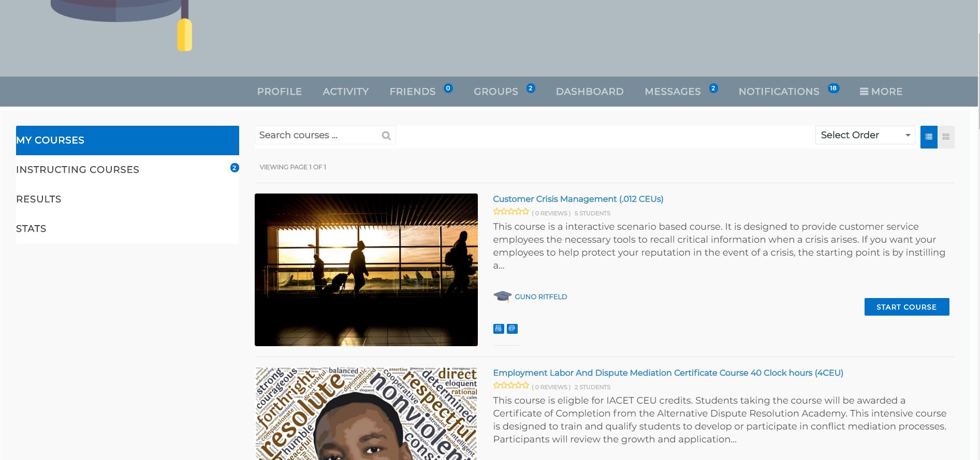This screenshot has height=460, width=980.
Task: Open Customer Crisis Management course link
Action: (578, 199)
